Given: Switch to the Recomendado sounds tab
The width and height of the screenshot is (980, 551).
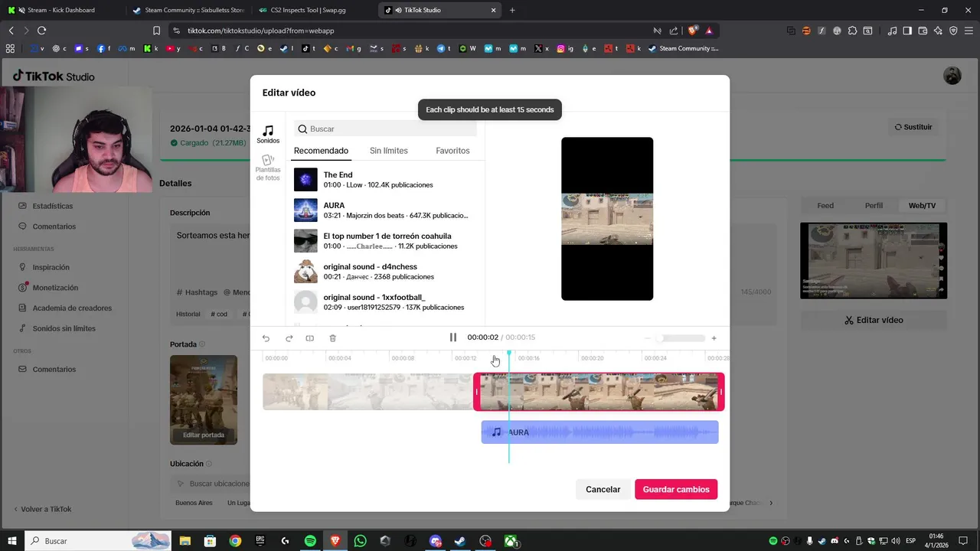Looking at the screenshot, I should pos(321,151).
